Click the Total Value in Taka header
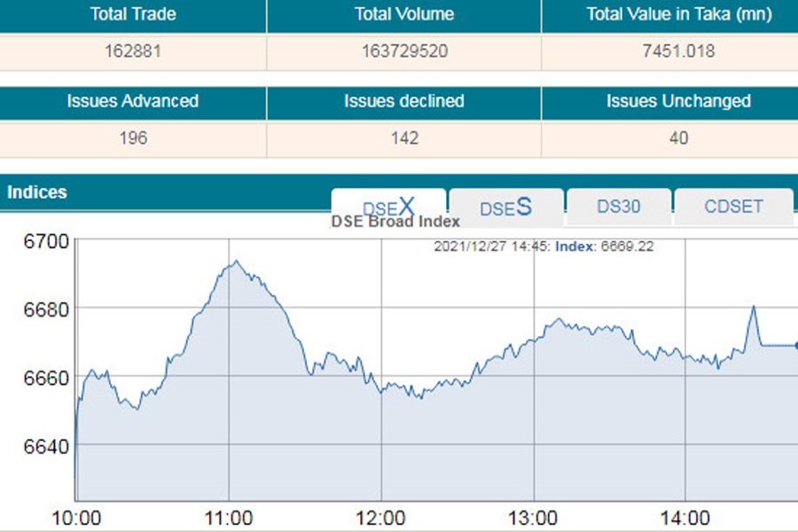Screen dimensions: 798x532 pyautogui.click(x=679, y=14)
